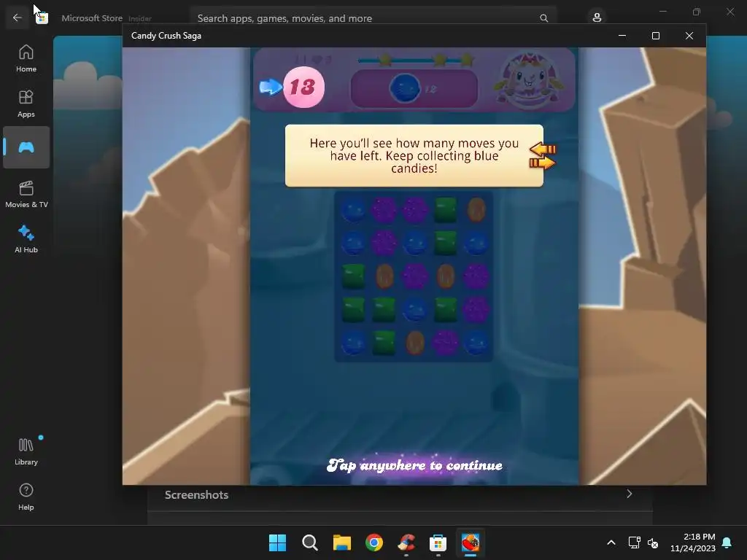
Task: Open Help in Store sidebar
Action: click(x=26, y=497)
